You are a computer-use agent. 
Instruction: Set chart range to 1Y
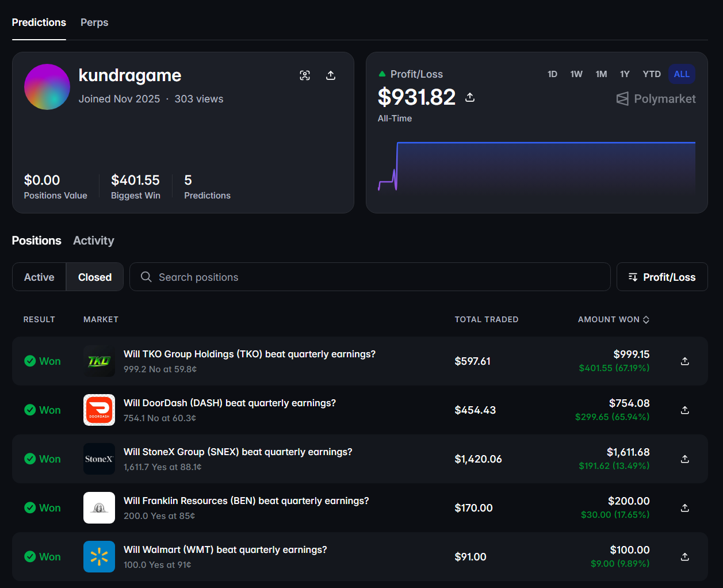pos(625,74)
